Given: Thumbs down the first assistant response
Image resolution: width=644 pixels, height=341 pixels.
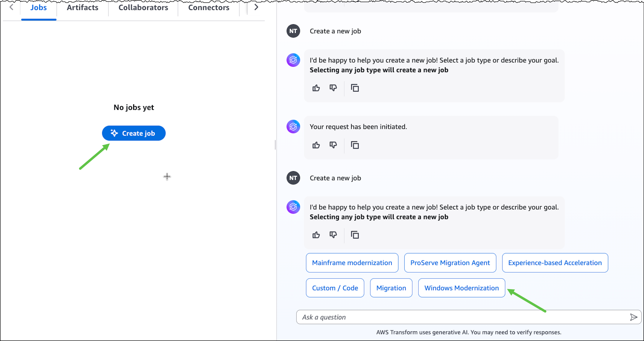Looking at the screenshot, I should [333, 88].
